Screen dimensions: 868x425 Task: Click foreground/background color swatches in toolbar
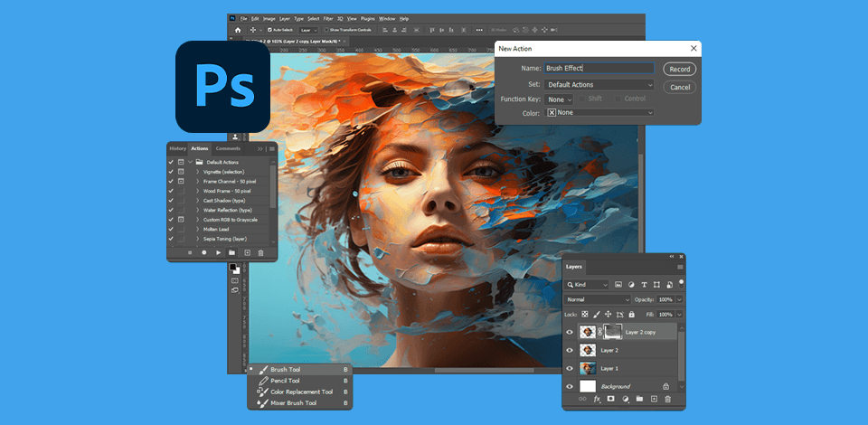235,269
